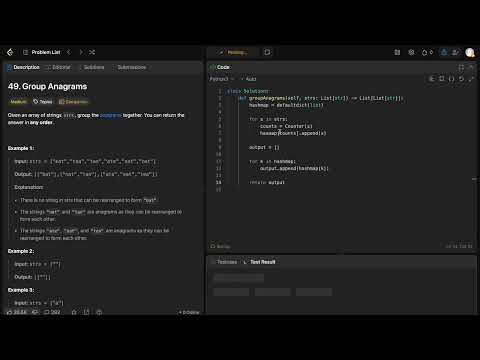Switch to the Testcase tab
This screenshot has width=480, height=360.
pyautogui.click(x=224, y=262)
